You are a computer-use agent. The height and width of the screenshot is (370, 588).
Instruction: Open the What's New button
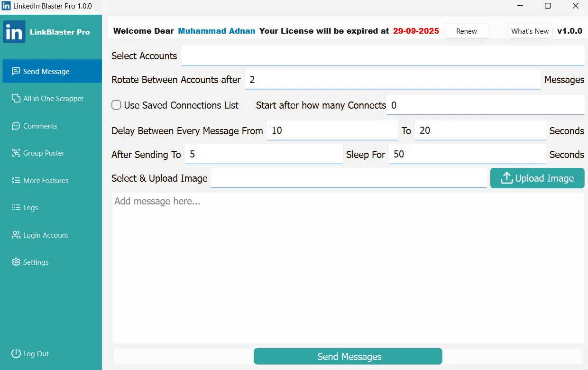(530, 31)
